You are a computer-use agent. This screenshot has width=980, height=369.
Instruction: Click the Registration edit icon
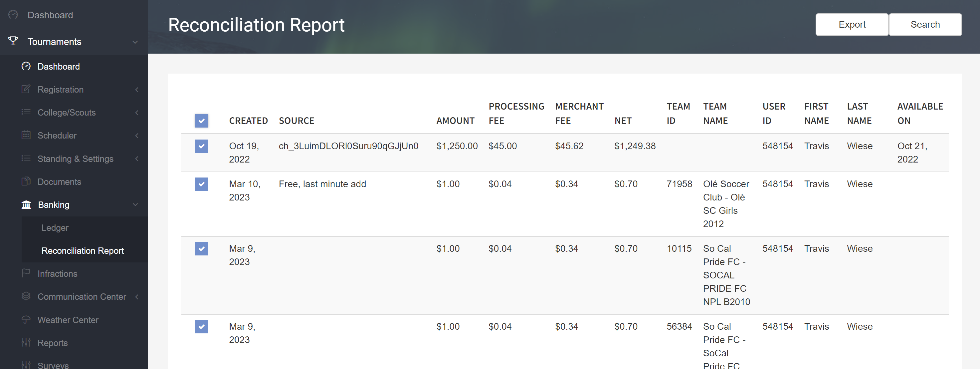(26, 90)
